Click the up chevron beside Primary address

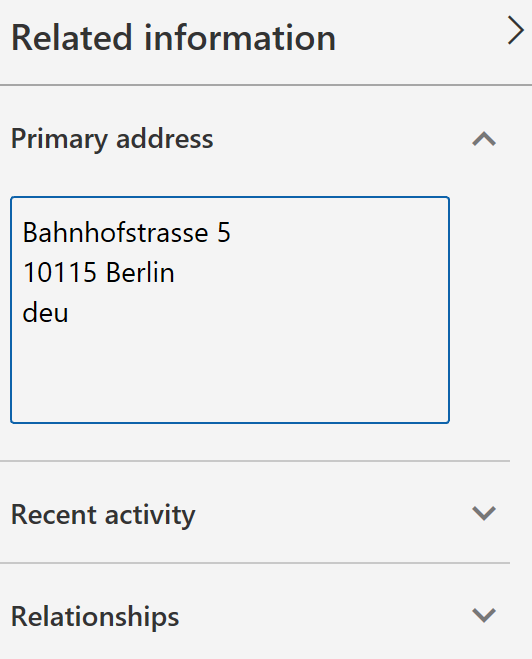(484, 139)
